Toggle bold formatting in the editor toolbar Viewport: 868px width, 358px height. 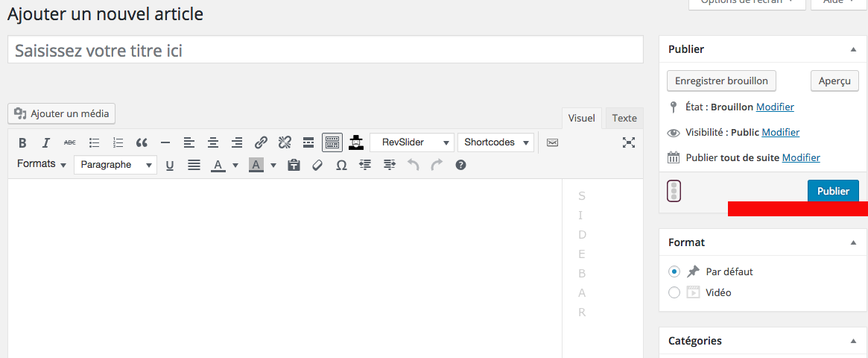(x=22, y=142)
